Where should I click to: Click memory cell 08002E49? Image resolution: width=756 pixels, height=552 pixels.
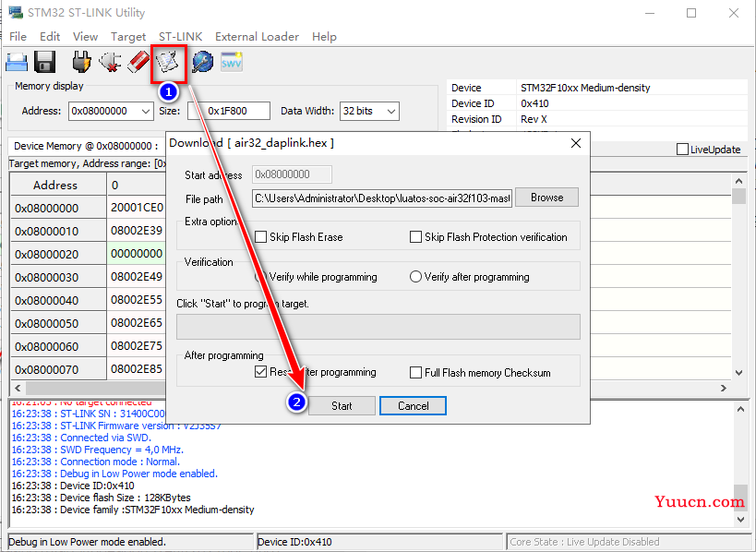[x=137, y=277]
